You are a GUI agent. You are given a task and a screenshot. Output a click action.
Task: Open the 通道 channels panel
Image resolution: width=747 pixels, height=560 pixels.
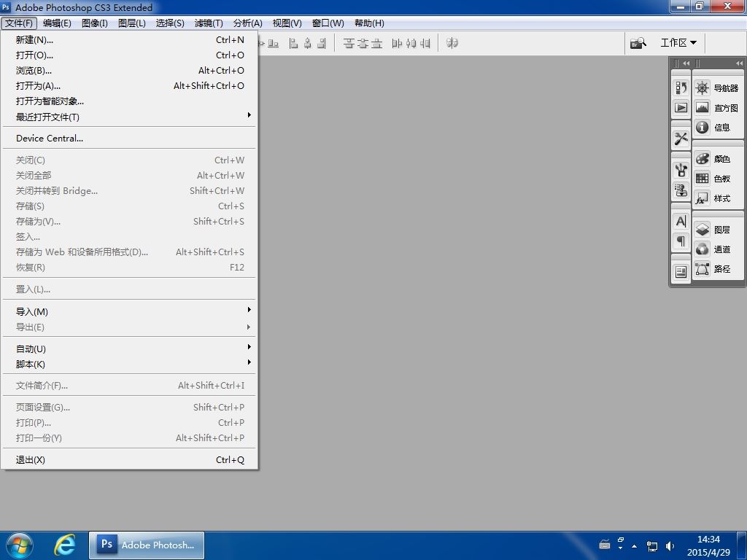pos(717,249)
